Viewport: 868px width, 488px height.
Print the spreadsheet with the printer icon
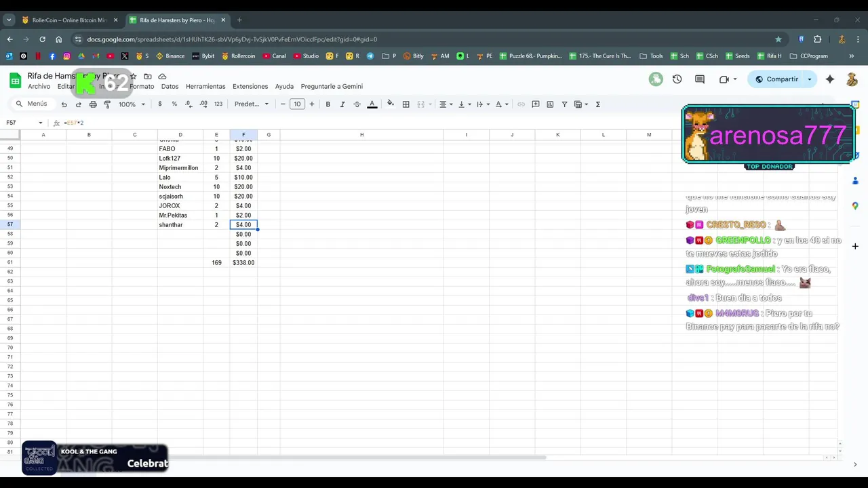[93, 104]
